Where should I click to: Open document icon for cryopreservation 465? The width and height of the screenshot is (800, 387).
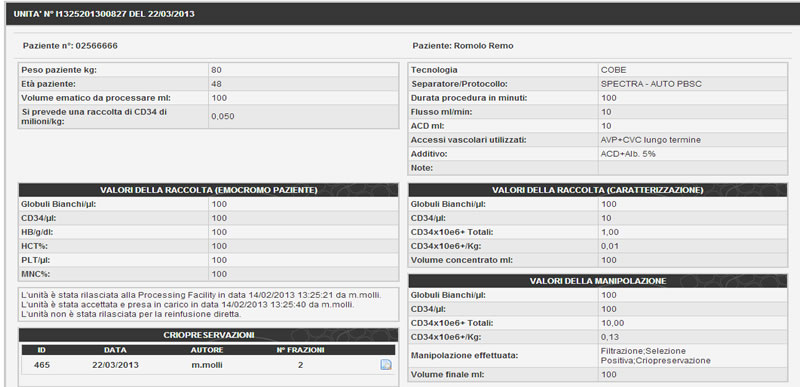(x=386, y=365)
